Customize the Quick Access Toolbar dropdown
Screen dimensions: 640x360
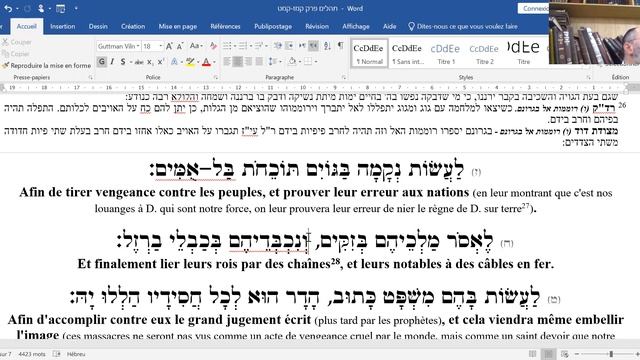pyautogui.click(x=76, y=8)
